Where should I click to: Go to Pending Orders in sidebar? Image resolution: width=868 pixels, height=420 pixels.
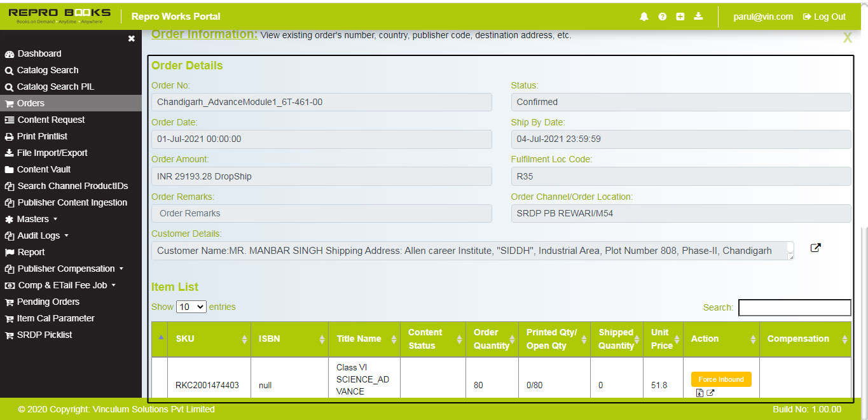point(48,302)
